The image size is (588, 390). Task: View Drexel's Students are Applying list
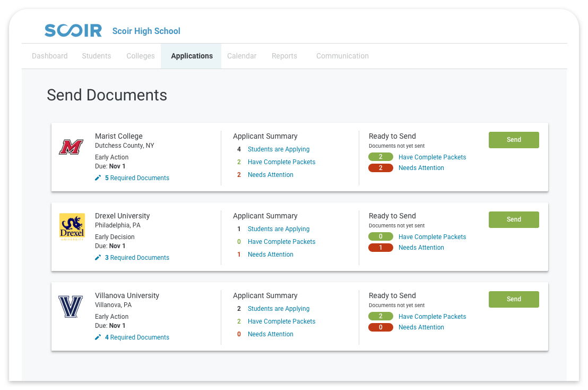click(x=279, y=229)
